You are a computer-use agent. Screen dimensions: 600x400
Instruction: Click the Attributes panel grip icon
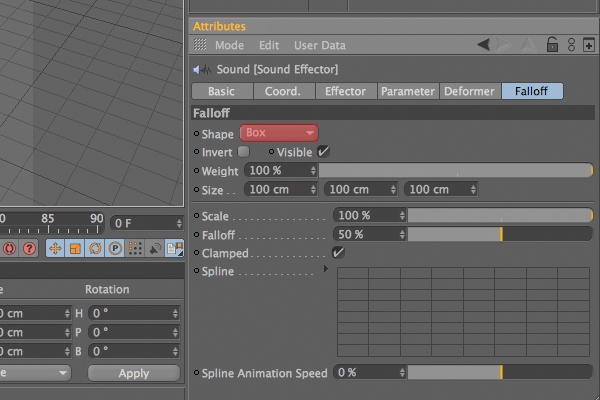[x=200, y=45]
